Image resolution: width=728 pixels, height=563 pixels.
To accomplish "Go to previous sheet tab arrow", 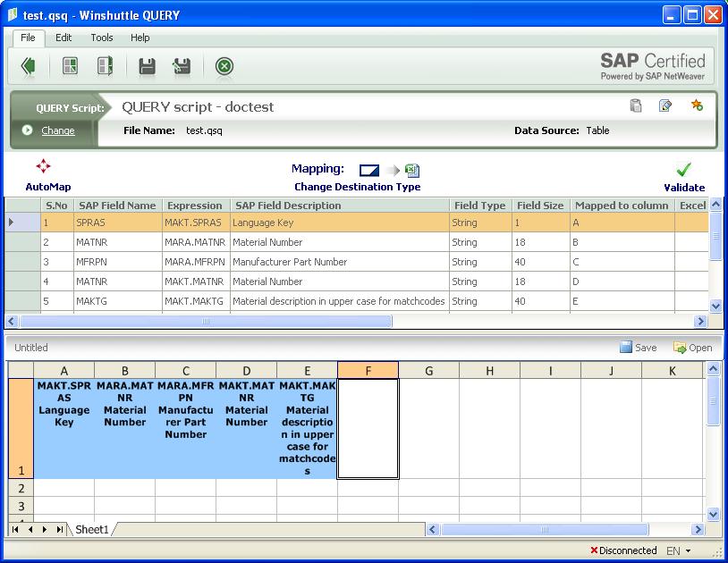I will point(30,529).
